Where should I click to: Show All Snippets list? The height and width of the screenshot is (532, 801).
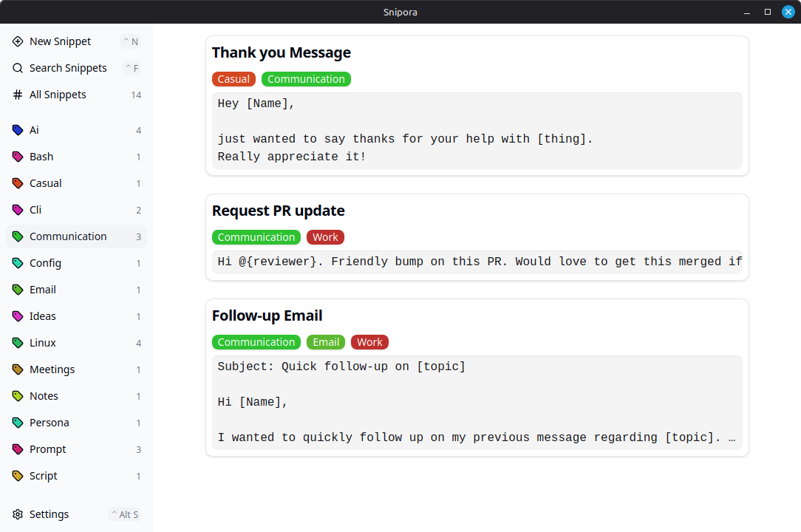pos(77,95)
